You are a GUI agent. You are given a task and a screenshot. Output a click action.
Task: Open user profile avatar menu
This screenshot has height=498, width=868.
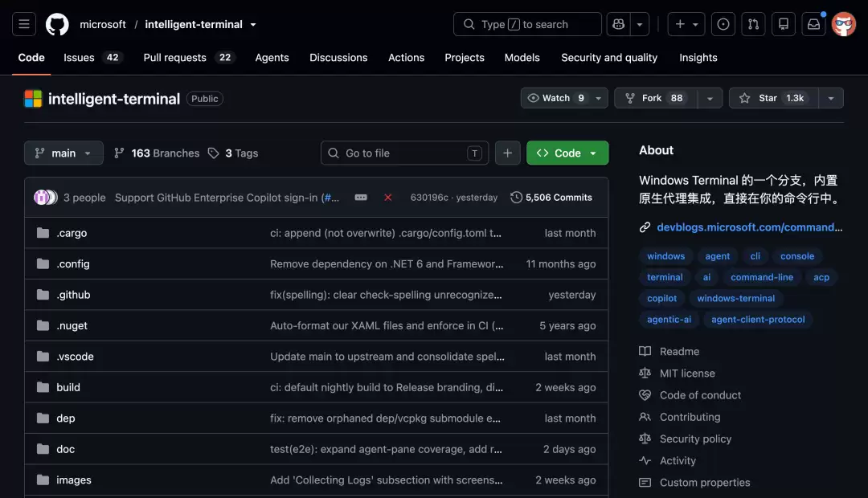[844, 24]
